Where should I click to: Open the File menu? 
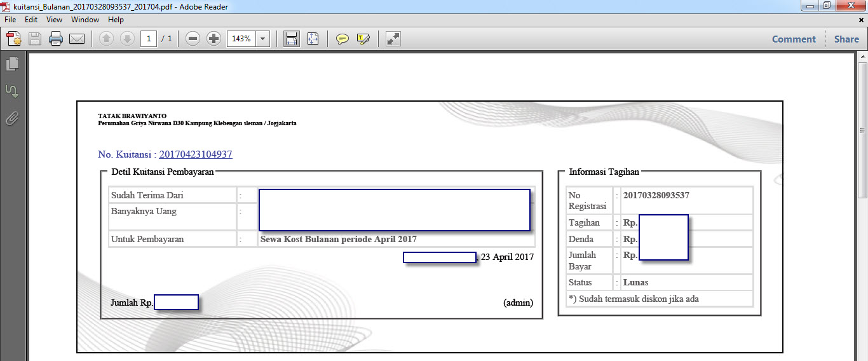click(10, 20)
